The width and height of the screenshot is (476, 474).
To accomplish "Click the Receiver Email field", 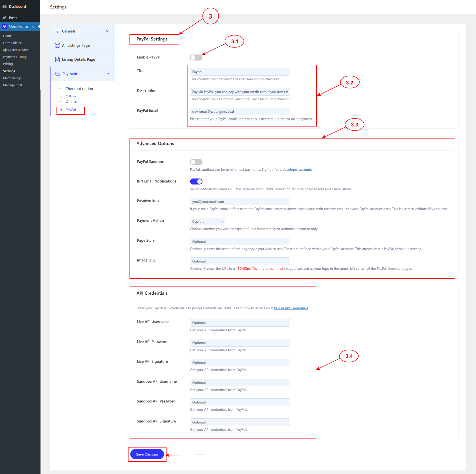I will tap(240, 201).
